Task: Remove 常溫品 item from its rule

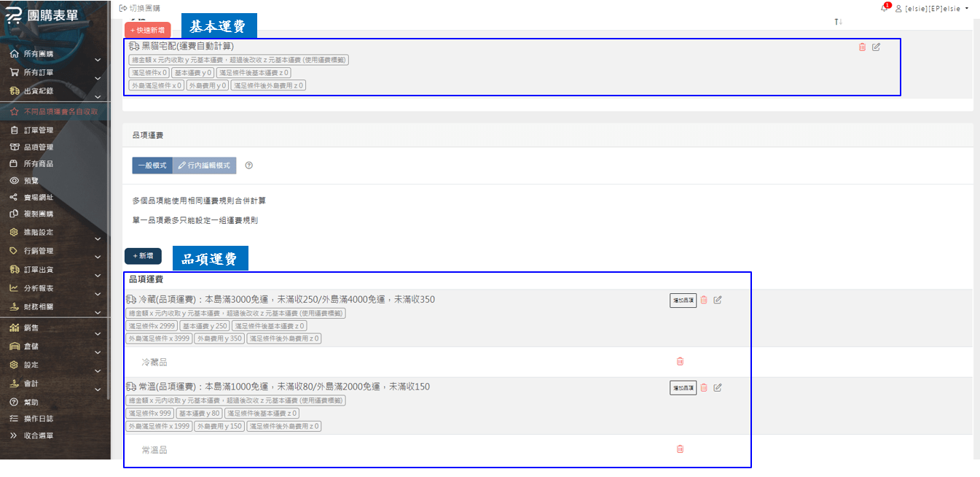Action: click(x=680, y=449)
